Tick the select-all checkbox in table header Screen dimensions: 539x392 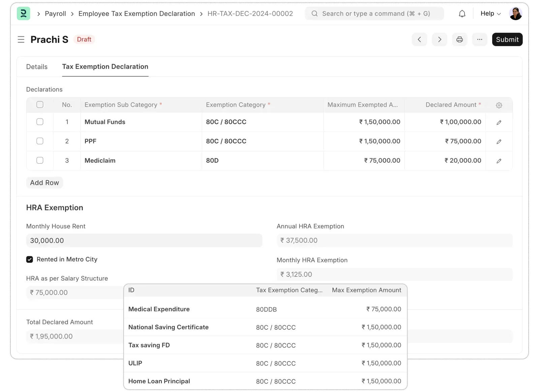click(40, 104)
